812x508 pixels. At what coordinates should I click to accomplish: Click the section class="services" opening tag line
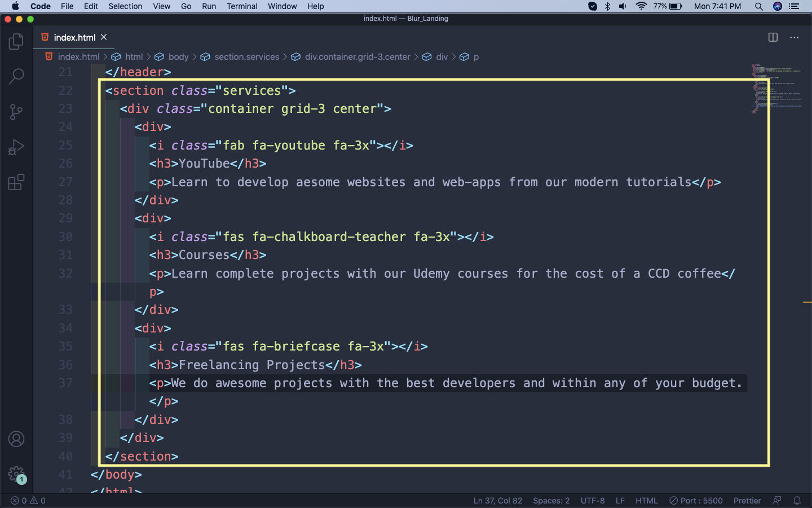click(200, 90)
